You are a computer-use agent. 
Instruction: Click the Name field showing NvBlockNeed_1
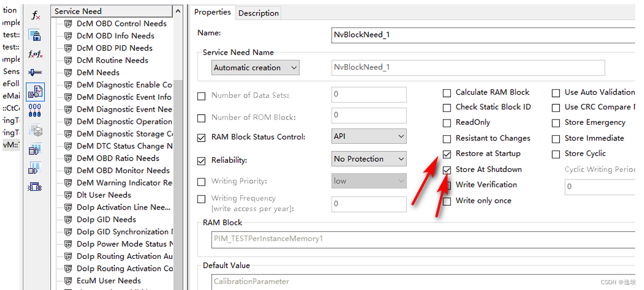482,34
